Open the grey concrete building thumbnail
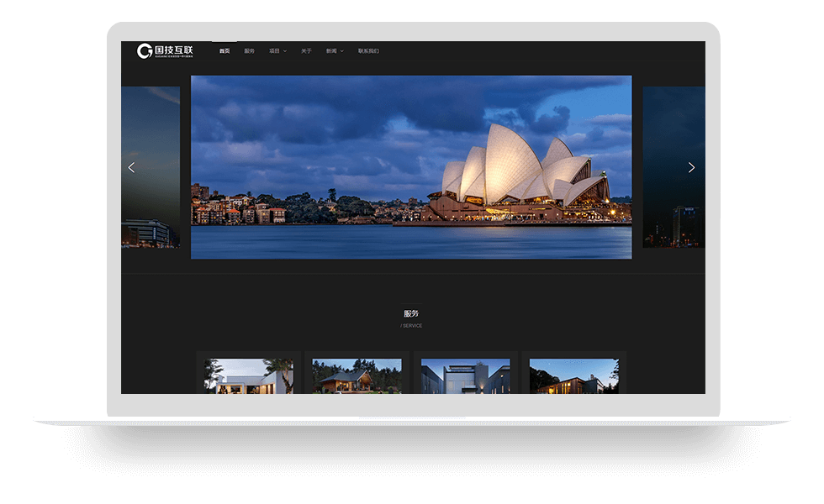 click(465, 376)
